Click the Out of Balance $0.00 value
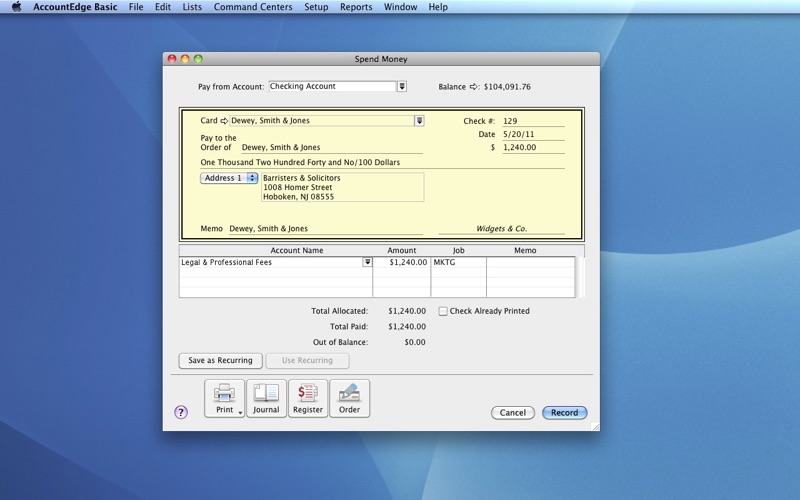The image size is (800, 500). [415, 342]
